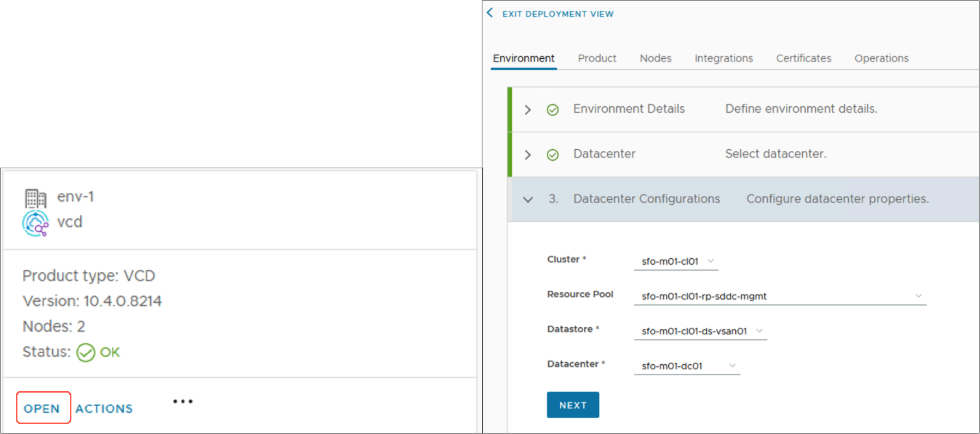Click the back arrow beside Exit Deployment View

[490, 13]
